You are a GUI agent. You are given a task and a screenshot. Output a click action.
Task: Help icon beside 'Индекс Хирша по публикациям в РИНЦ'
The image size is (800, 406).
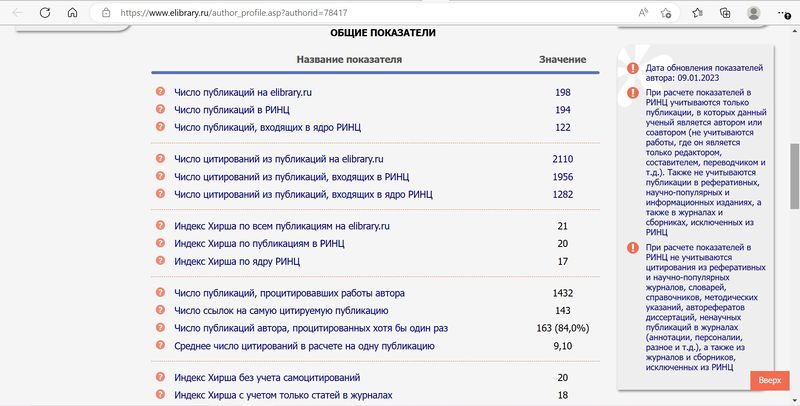point(160,243)
